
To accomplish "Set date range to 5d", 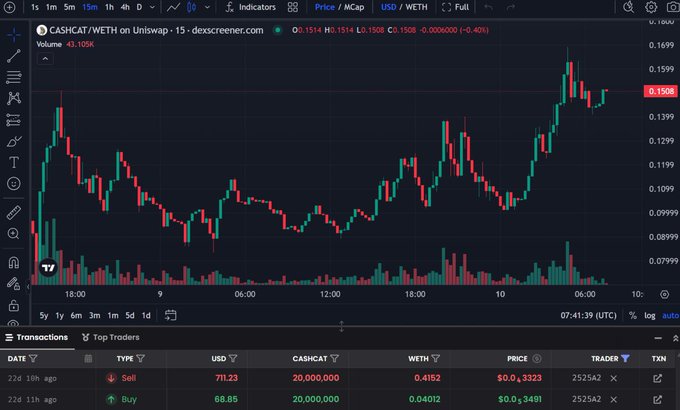I will tap(130, 315).
